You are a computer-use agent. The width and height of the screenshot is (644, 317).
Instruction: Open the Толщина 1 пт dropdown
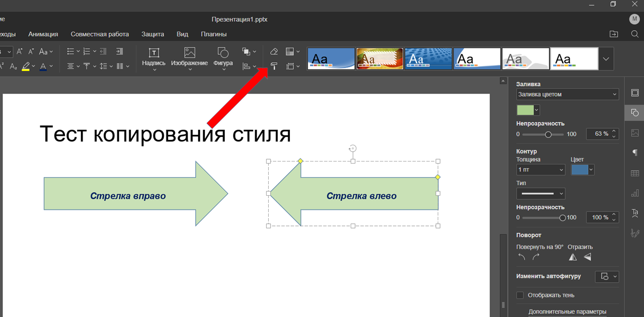point(541,170)
